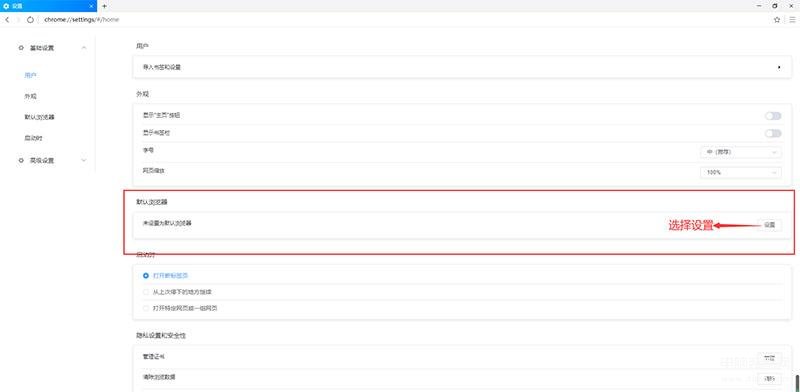Bookmark this page with the star icon
This screenshot has height=392, width=800.
click(x=777, y=19)
